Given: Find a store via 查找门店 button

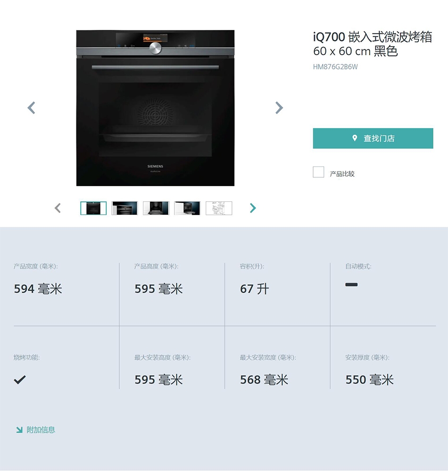Looking at the screenshot, I should pyautogui.click(x=373, y=138).
